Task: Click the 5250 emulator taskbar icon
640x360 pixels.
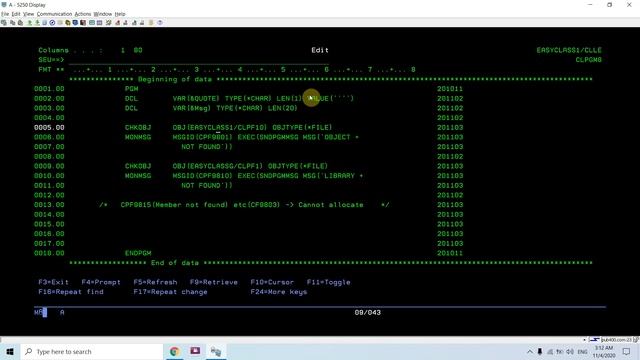Action: coord(216,351)
